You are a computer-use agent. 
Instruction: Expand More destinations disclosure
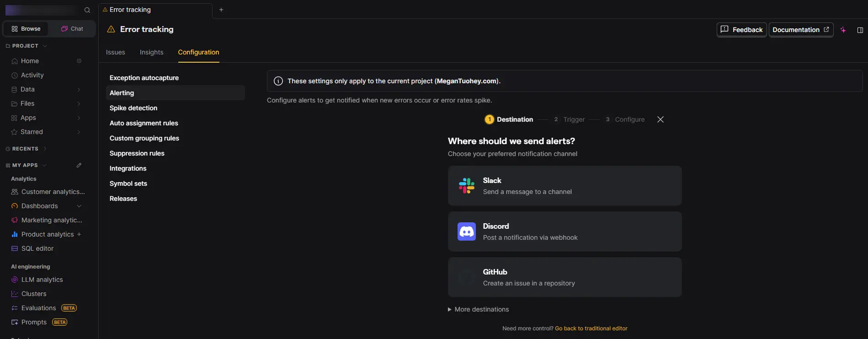[x=478, y=309]
